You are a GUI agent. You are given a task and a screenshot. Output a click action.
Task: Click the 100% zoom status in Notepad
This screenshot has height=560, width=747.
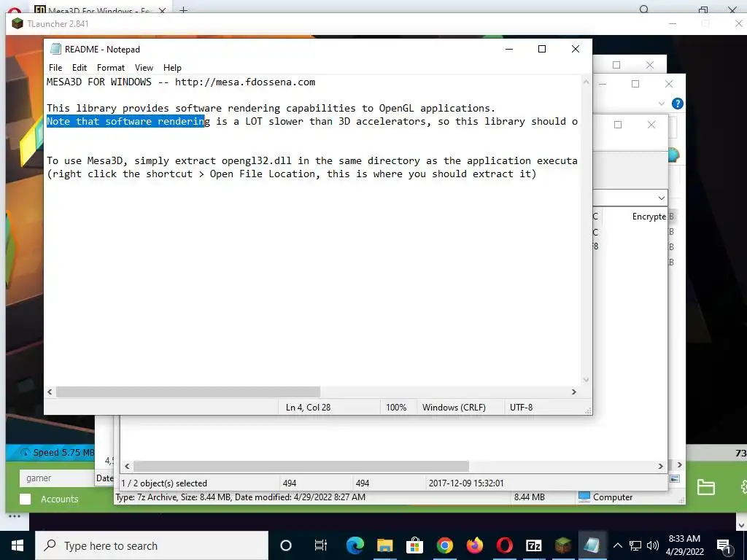click(396, 408)
